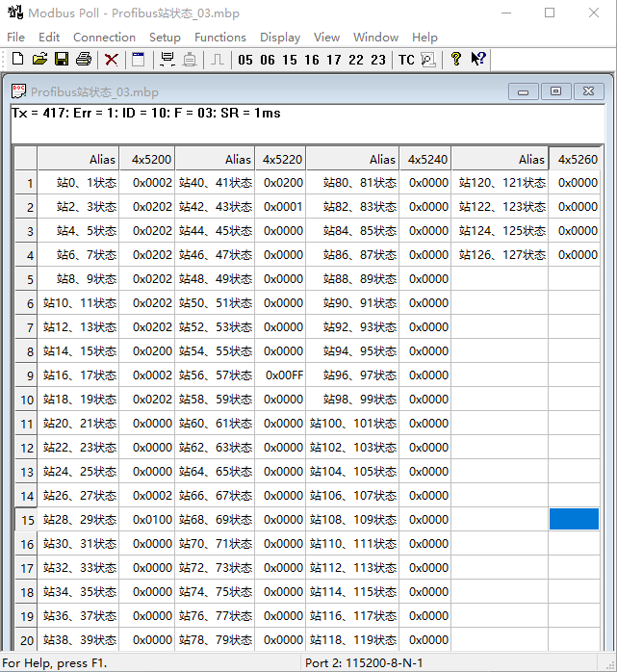Select the highlighted blue cell in row 15
Viewport: 617px width, 672px height.
574,520
